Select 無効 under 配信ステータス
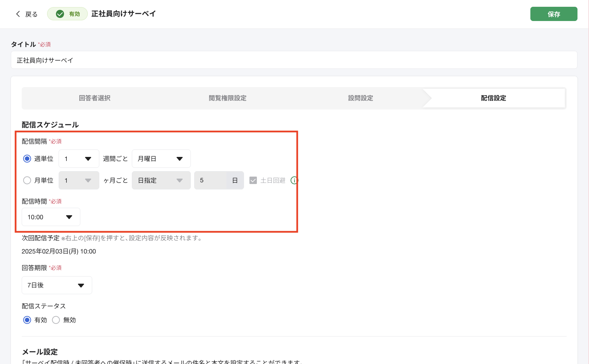 coord(56,320)
